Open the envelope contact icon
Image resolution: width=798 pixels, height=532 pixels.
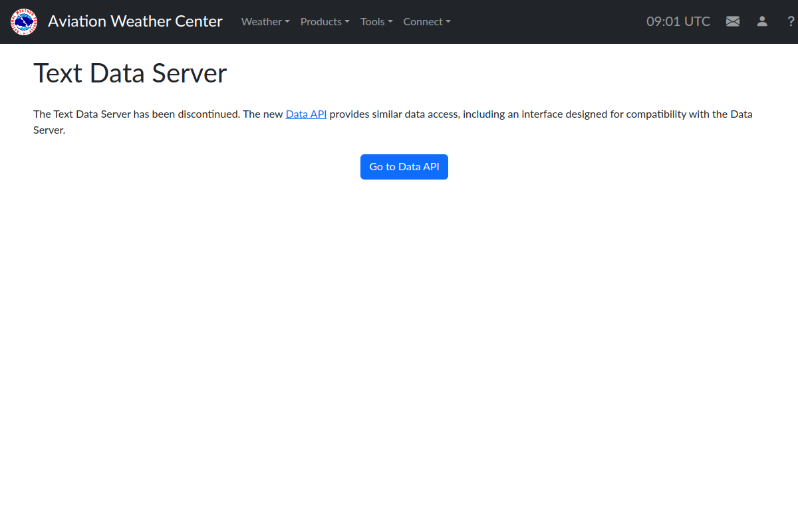733,21
